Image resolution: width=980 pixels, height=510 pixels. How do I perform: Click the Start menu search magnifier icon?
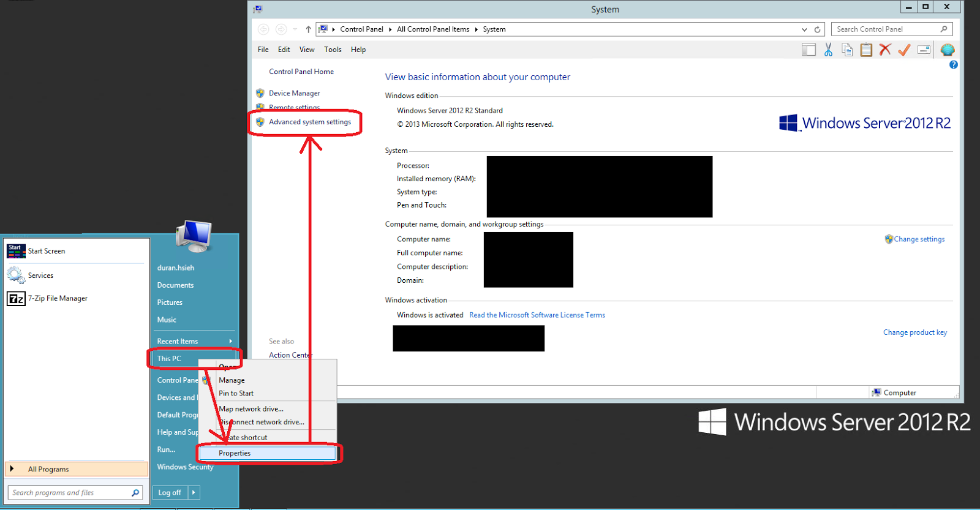coord(135,493)
